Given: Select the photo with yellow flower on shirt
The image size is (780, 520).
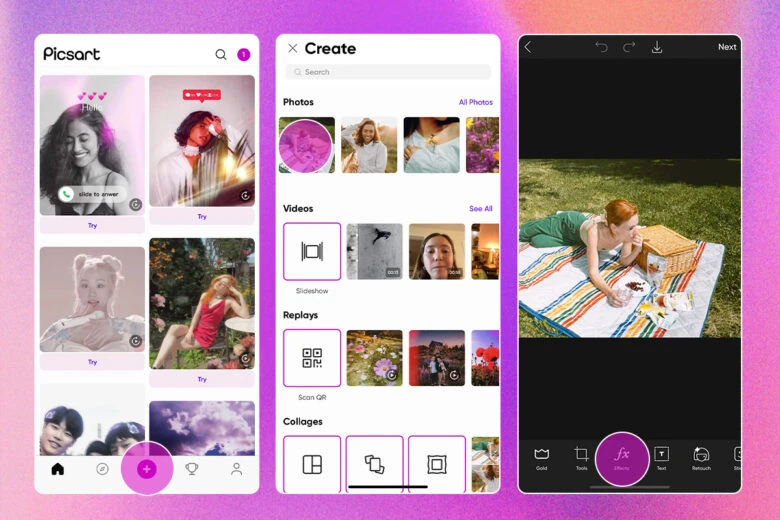Looking at the screenshot, I should 431,145.
